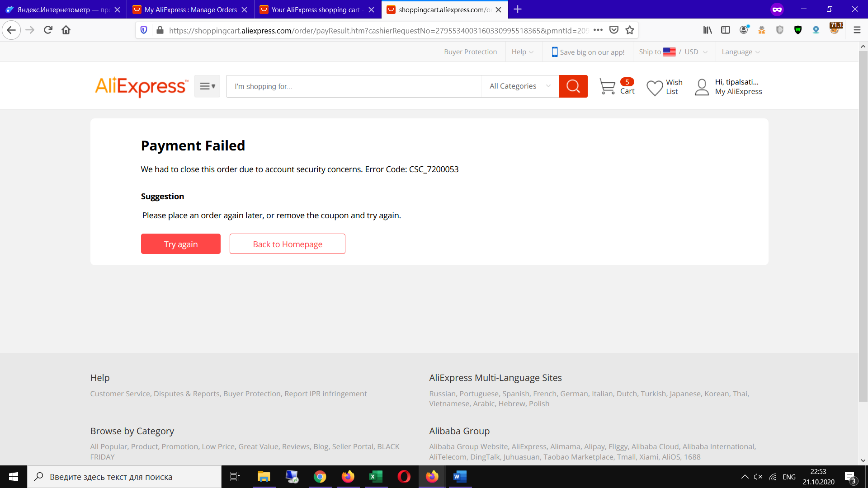Image resolution: width=868 pixels, height=488 pixels.
Task: Open Opera browser from the taskbar
Action: coord(404,477)
